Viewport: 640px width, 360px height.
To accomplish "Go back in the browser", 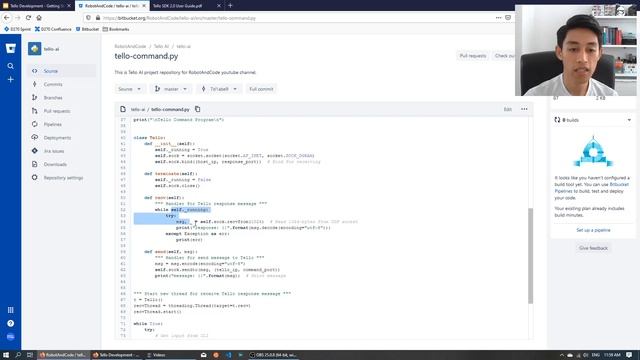I will coord(7,18).
